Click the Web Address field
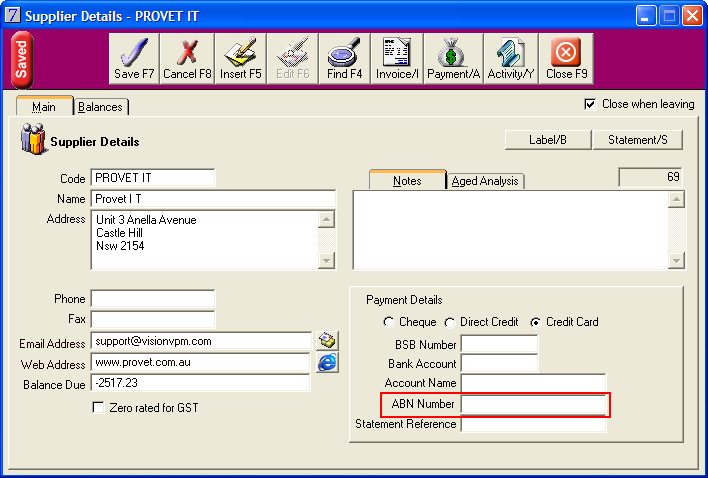Screen dimensions: 708x478 click(201, 362)
